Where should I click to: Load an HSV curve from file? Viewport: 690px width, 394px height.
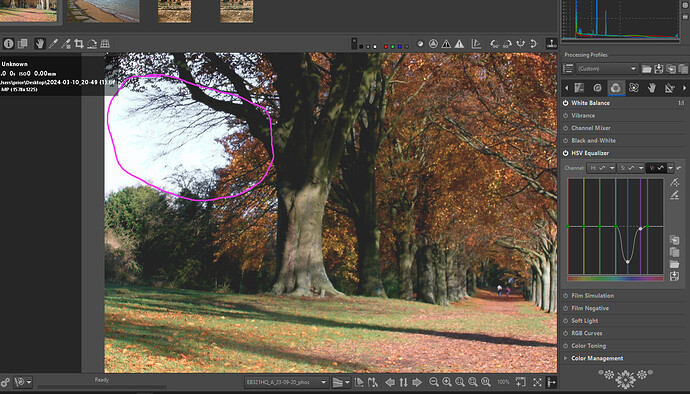(674, 264)
